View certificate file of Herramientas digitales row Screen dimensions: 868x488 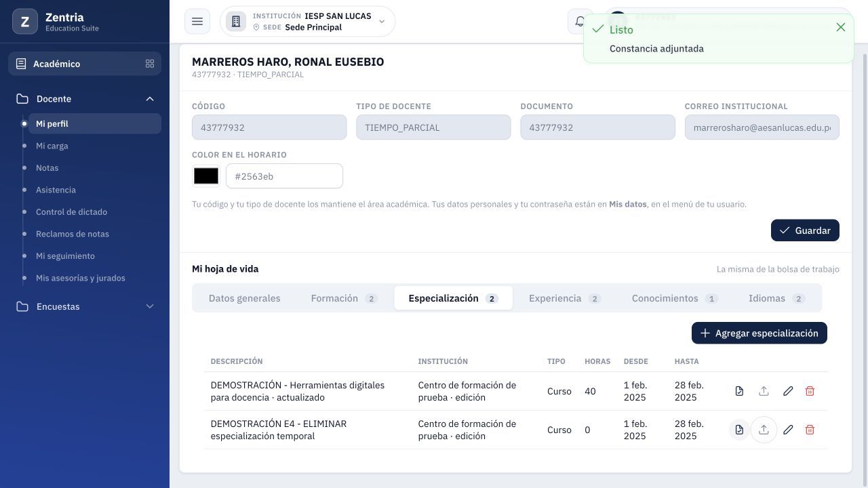pyautogui.click(x=739, y=391)
